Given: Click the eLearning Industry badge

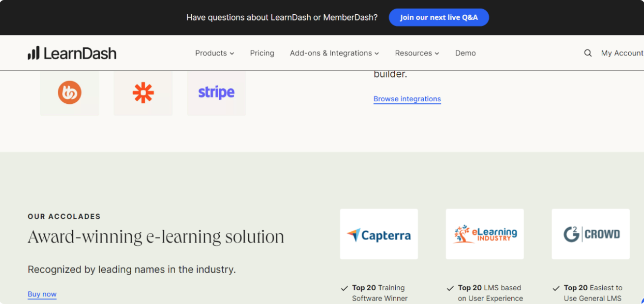Looking at the screenshot, I should coord(484,234).
